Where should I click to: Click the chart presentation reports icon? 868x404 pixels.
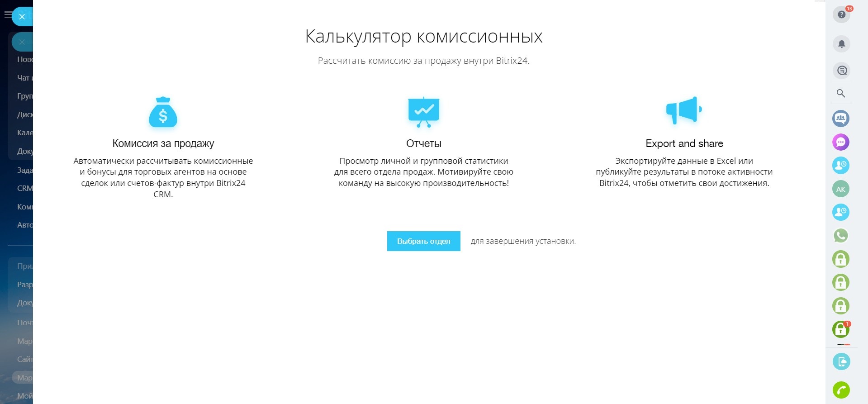(x=423, y=112)
